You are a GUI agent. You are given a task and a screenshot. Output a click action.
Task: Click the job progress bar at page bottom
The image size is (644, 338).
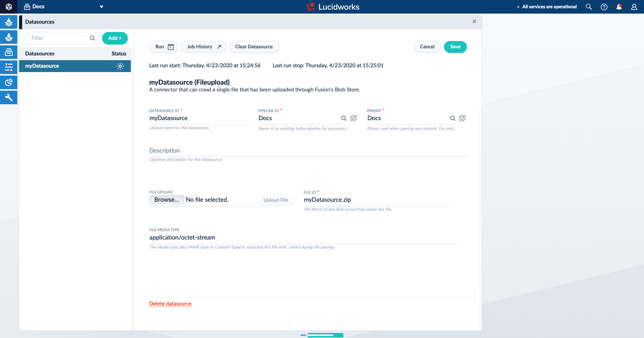click(x=325, y=336)
